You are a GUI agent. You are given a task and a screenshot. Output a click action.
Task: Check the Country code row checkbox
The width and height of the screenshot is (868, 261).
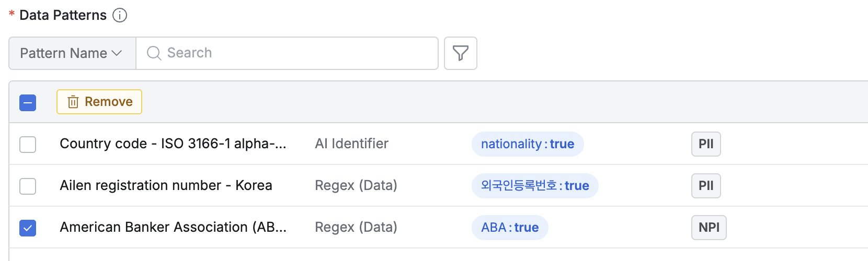28,144
